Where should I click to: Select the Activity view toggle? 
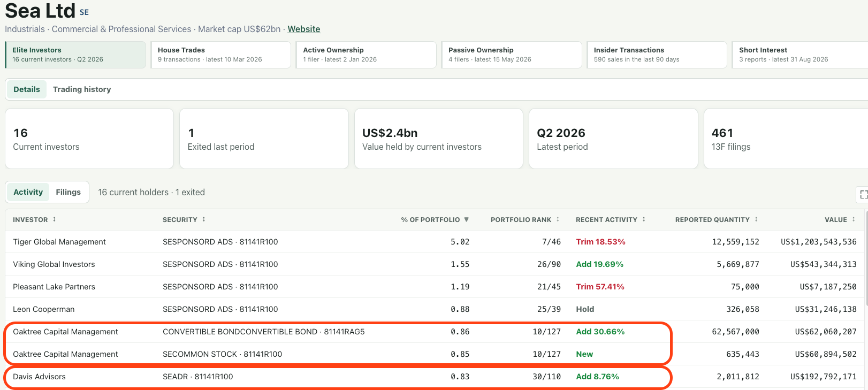click(x=28, y=192)
